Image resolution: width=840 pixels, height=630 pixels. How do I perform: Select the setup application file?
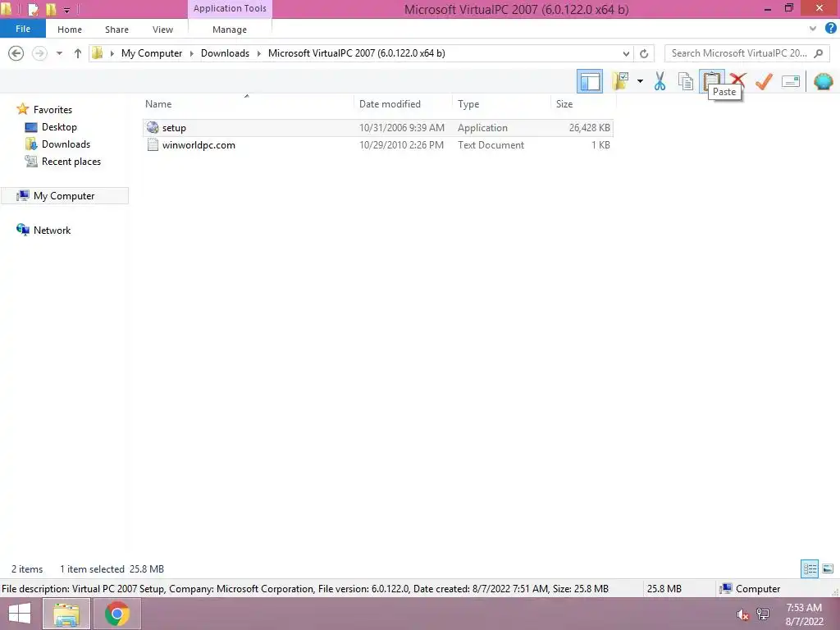[377, 127]
